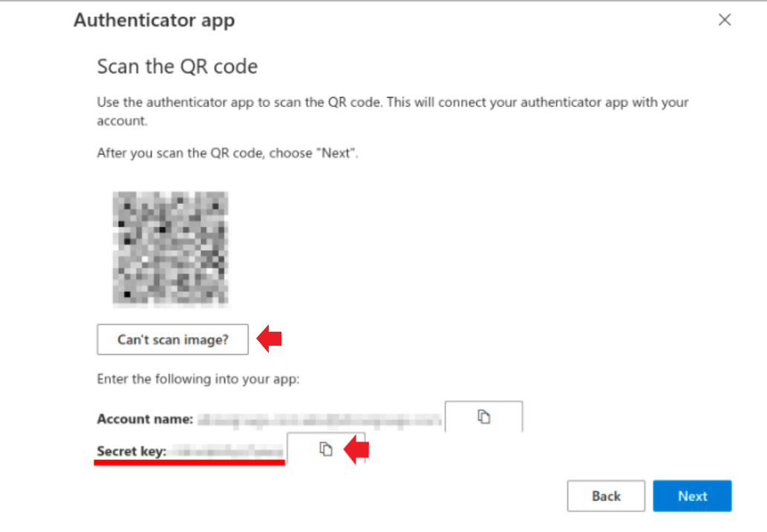Go back with the Back button
The width and height of the screenshot is (767, 532).
click(606, 496)
